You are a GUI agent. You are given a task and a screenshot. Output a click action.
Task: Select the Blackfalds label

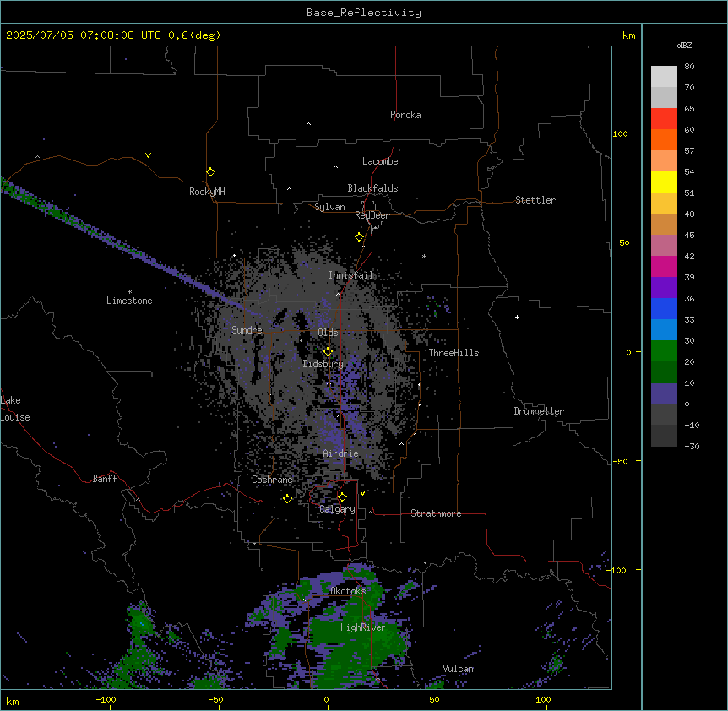tap(372, 188)
